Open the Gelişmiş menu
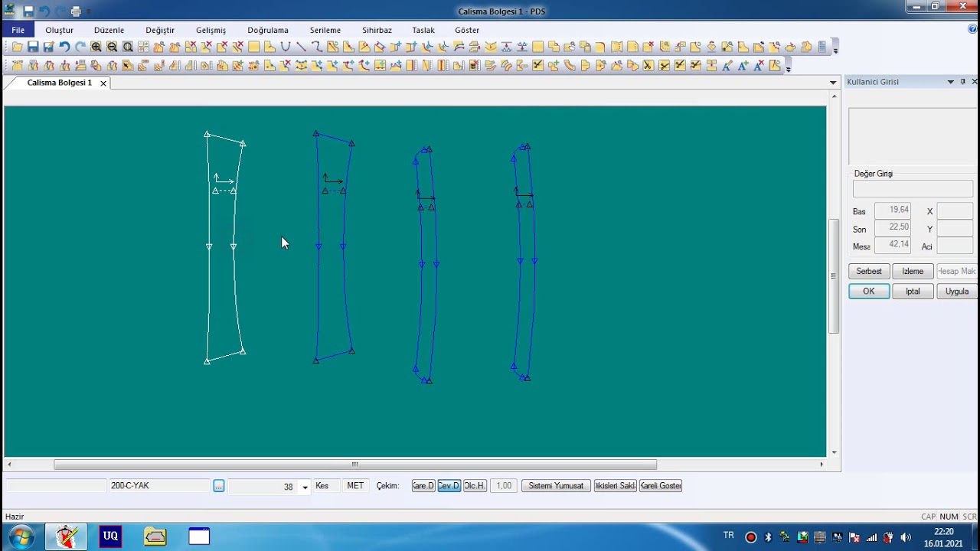The image size is (980, 551). (211, 30)
